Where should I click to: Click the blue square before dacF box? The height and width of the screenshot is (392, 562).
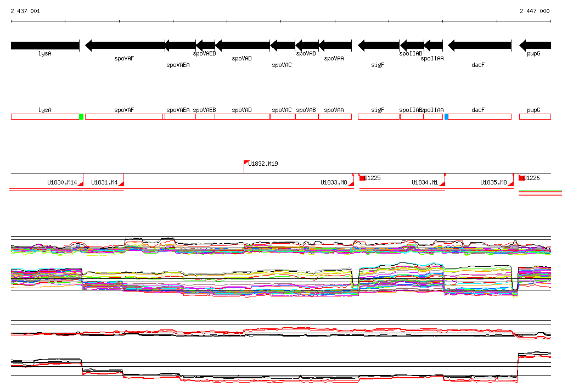coord(446,116)
